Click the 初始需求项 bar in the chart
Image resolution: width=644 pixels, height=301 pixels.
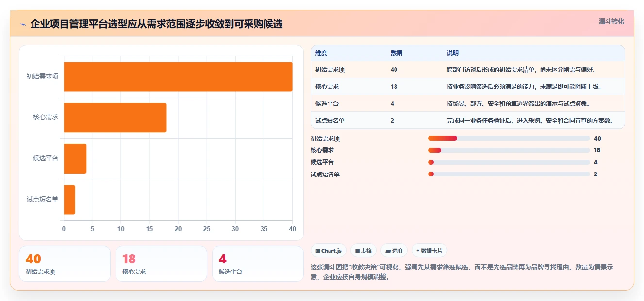[178, 77]
